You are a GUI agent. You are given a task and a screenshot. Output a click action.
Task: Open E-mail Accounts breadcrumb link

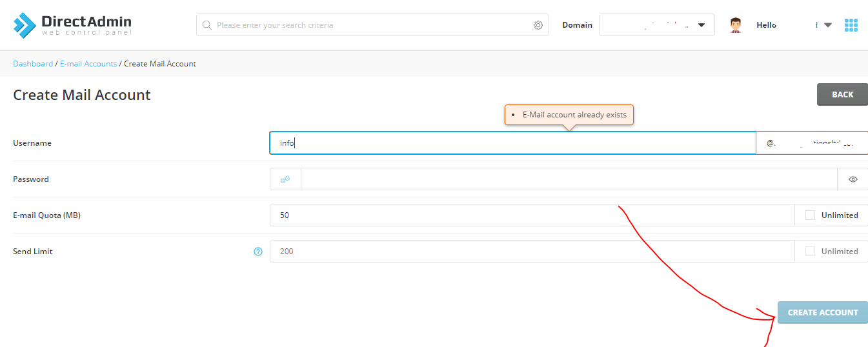(88, 64)
